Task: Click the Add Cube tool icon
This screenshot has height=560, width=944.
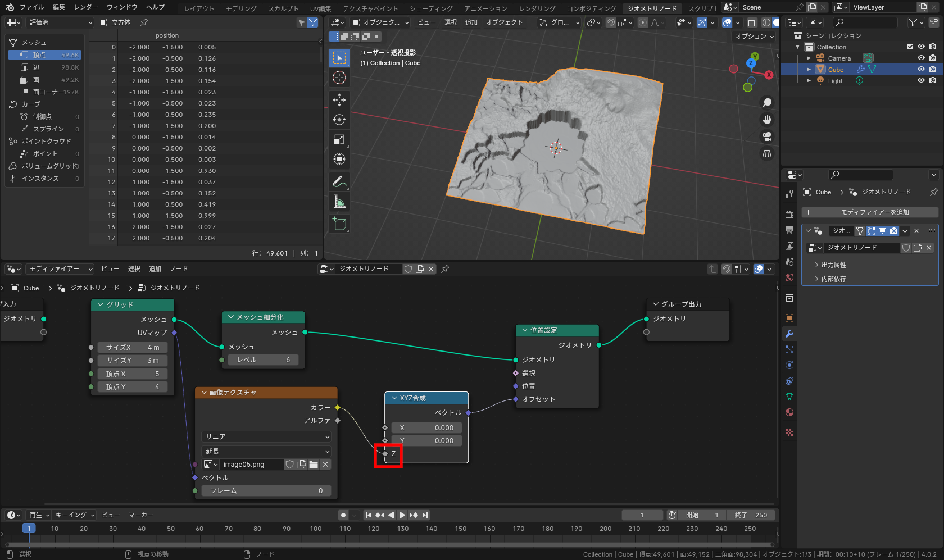Action: point(339,224)
